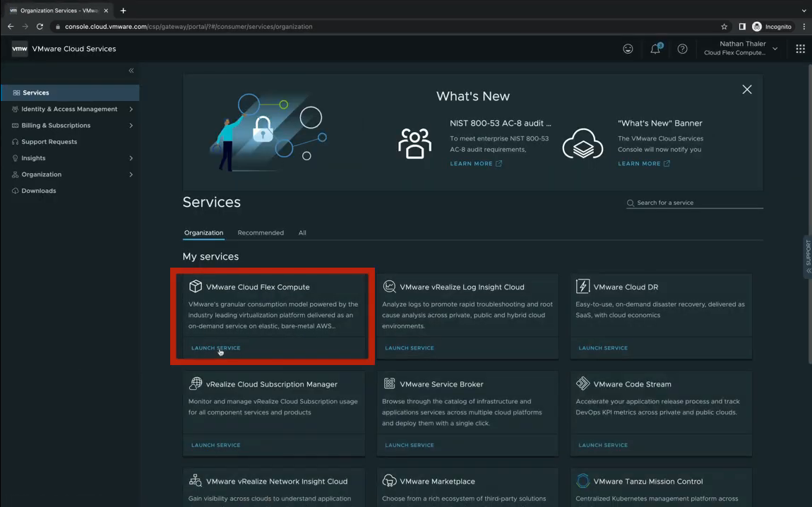This screenshot has width=812, height=507.
Task: Launch vRealize Cloud Subscription Manager service
Action: click(x=215, y=445)
